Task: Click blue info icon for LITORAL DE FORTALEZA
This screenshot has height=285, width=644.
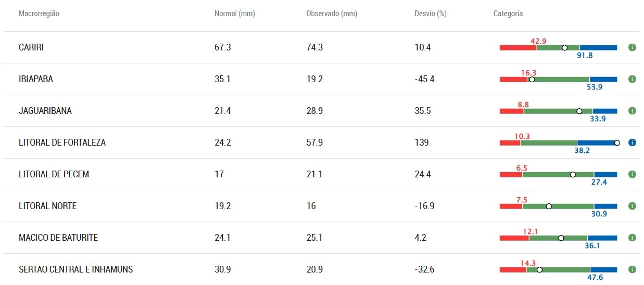Action: pyautogui.click(x=632, y=142)
